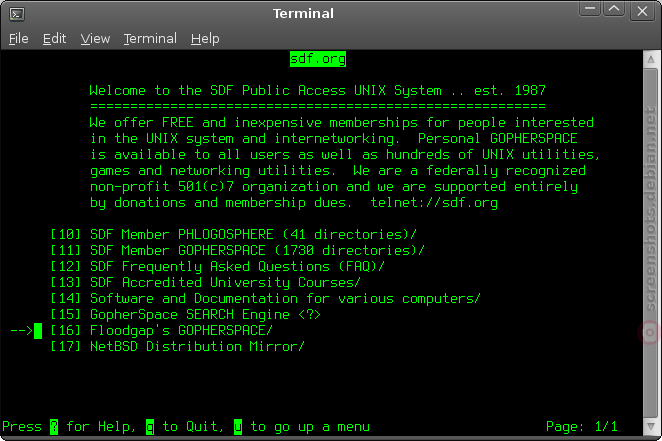Open the Edit menu
This screenshot has width=662, height=441.
[x=54, y=39]
